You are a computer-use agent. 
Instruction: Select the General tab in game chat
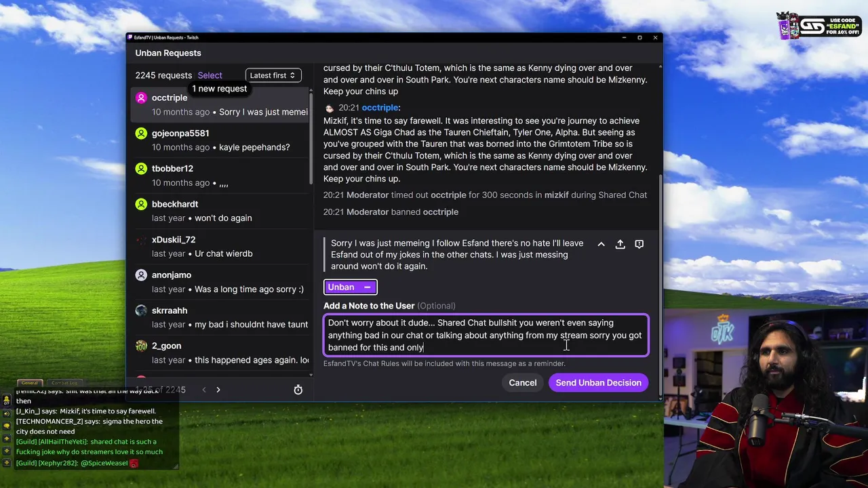point(29,383)
